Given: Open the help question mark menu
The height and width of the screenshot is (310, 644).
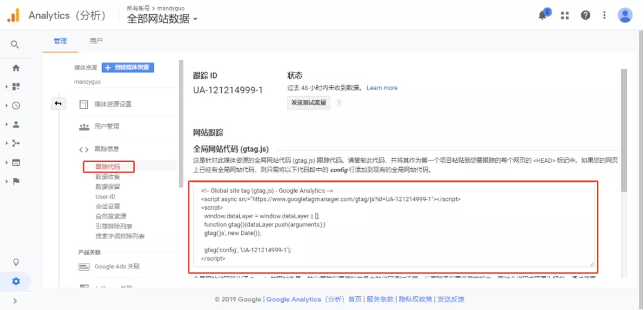Looking at the screenshot, I should 586,15.
